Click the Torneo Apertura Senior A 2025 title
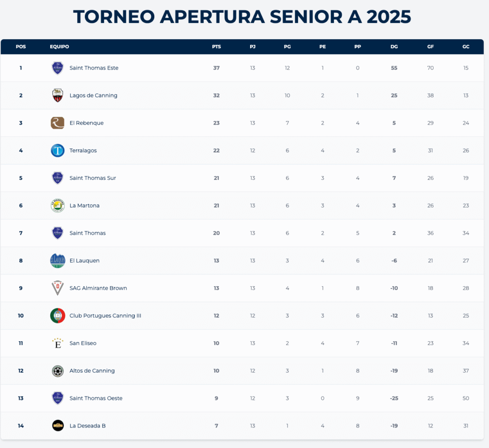 pos(242,17)
